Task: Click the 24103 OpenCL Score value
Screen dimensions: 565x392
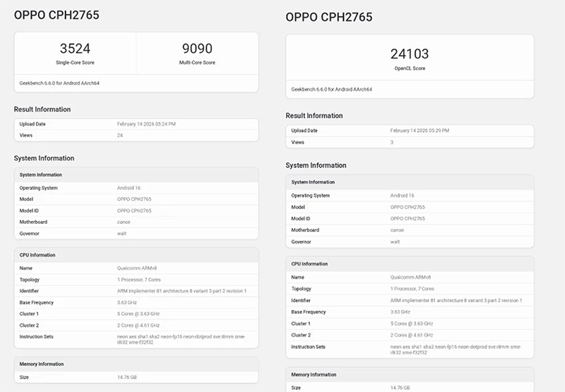Action: (410, 54)
